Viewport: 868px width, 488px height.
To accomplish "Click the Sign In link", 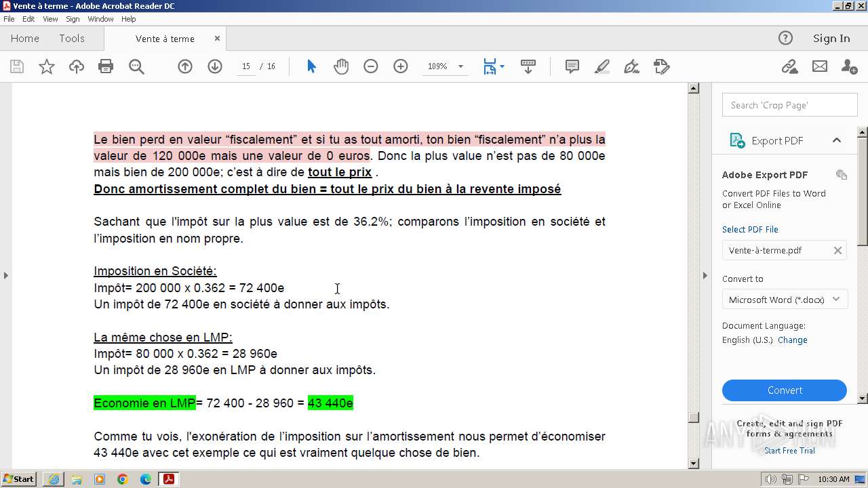I will (831, 39).
